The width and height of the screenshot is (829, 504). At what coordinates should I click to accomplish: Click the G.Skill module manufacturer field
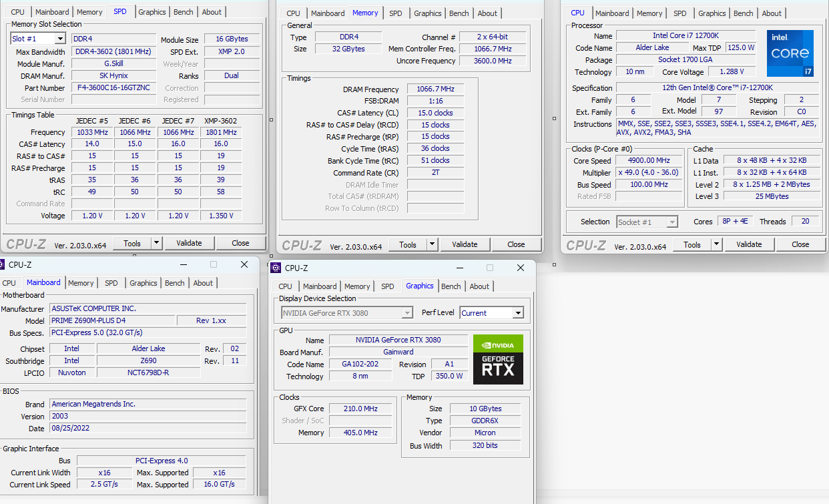click(x=113, y=63)
